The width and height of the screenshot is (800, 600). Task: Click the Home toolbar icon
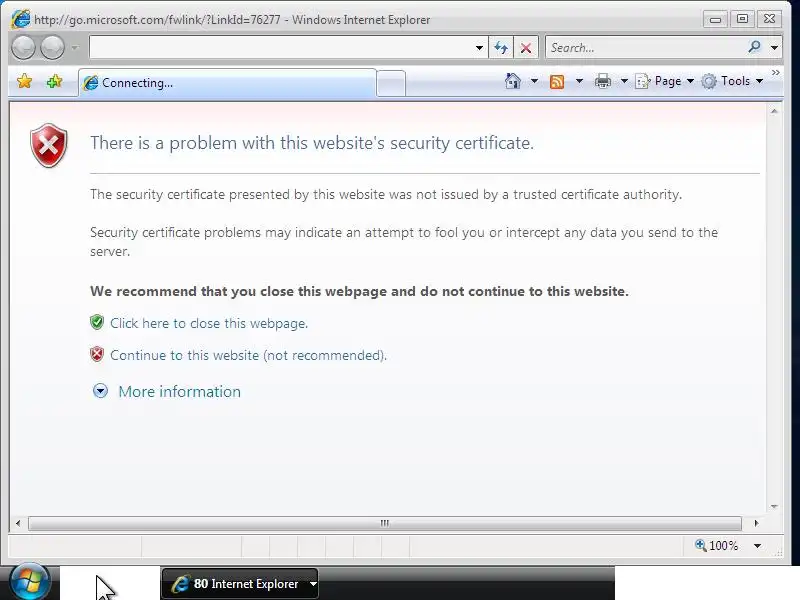point(513,81)
